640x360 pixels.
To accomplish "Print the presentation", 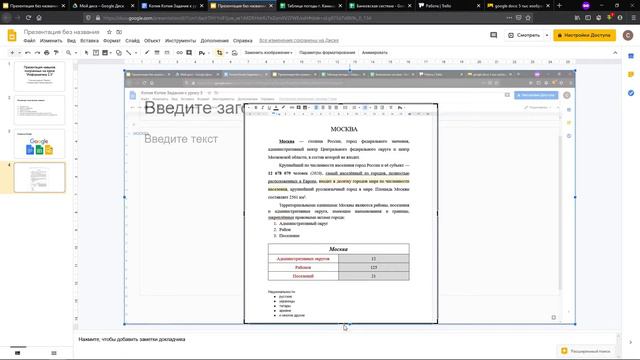I will click(47, 53).
